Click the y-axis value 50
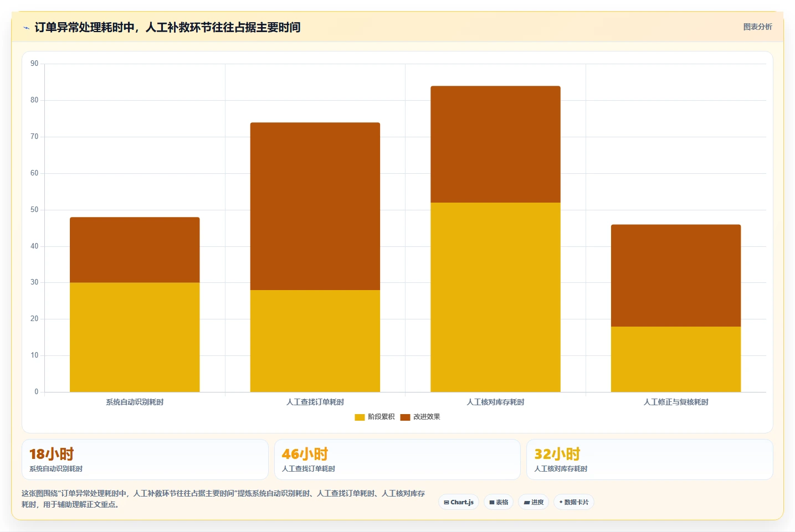The height and width of the screenshot is (532, 795). 34,210
